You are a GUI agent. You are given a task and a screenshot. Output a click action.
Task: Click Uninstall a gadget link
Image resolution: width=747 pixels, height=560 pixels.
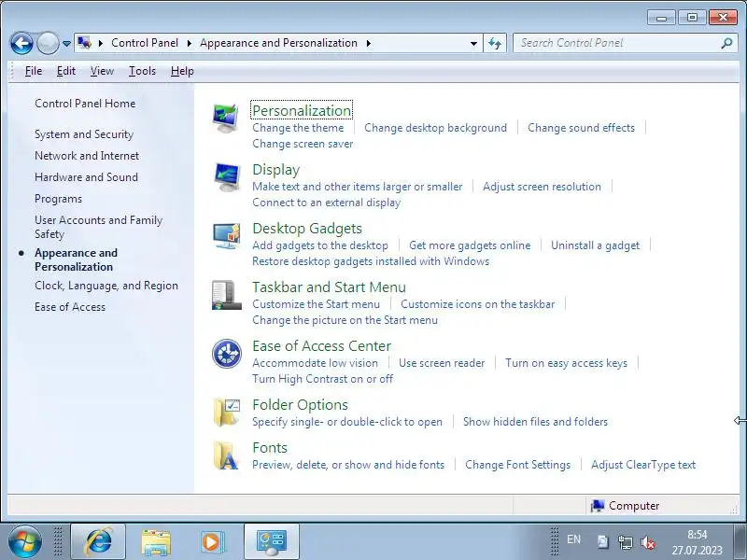click(595, 245)
